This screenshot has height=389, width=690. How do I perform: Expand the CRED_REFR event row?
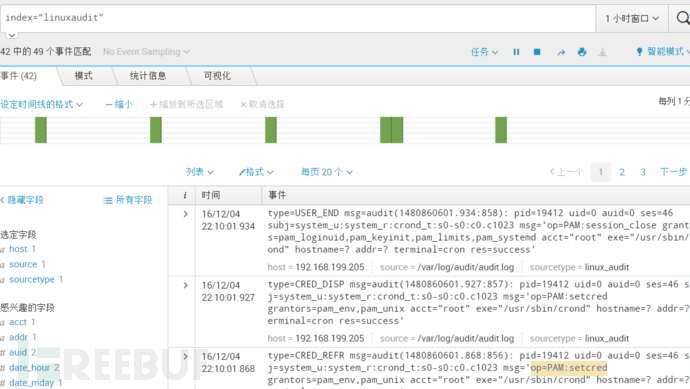click(x=185, y=356)
